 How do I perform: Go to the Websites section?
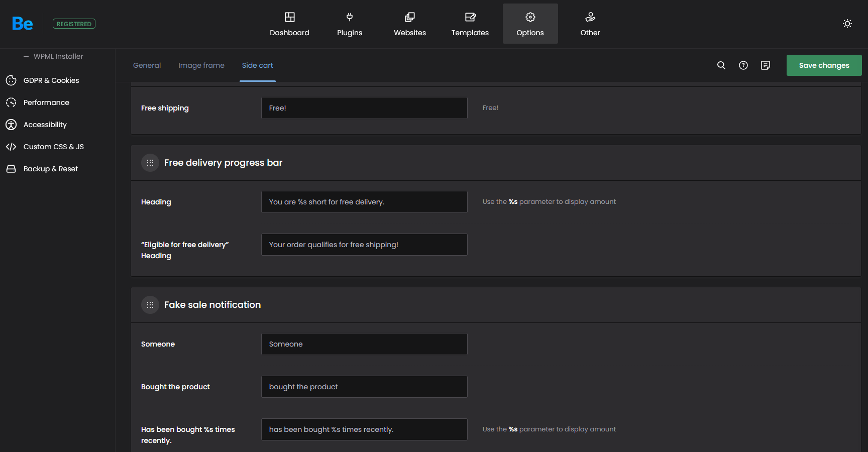(x=410, y=24)
